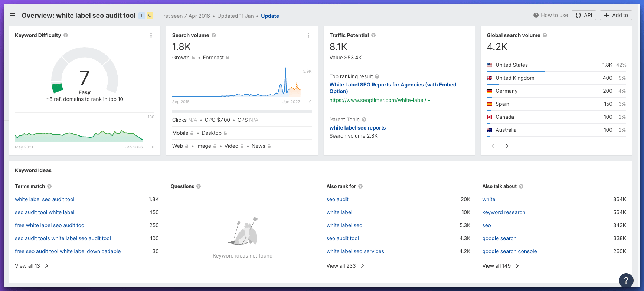Click the lock icon next to Forecast
This screenshot has height=291, width=644.
228,58
